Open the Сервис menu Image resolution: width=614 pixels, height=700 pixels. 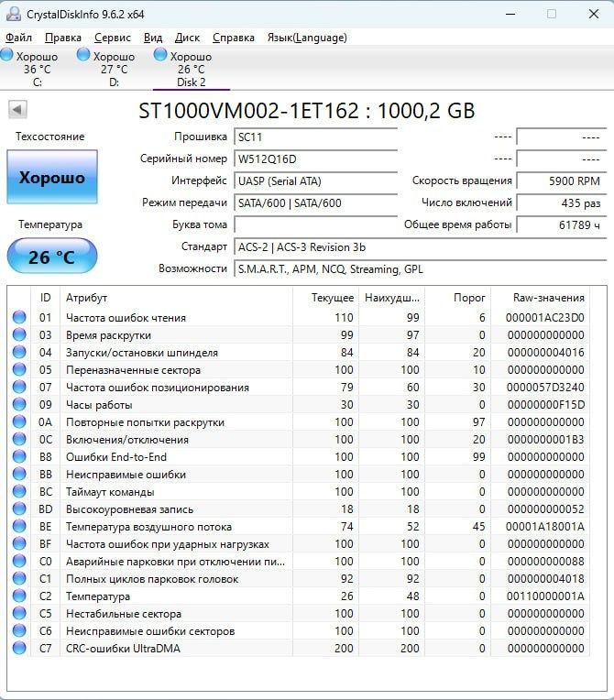113,38
